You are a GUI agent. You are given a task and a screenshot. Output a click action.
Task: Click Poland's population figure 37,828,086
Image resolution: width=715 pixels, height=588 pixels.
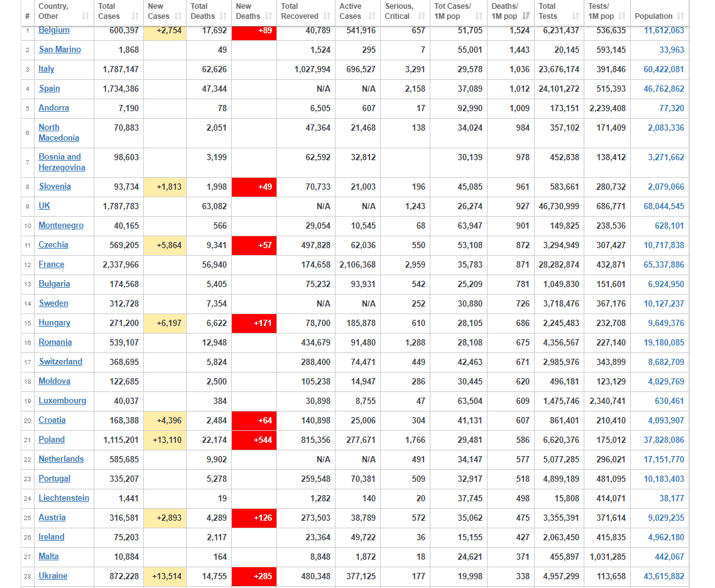coord(663,440)
